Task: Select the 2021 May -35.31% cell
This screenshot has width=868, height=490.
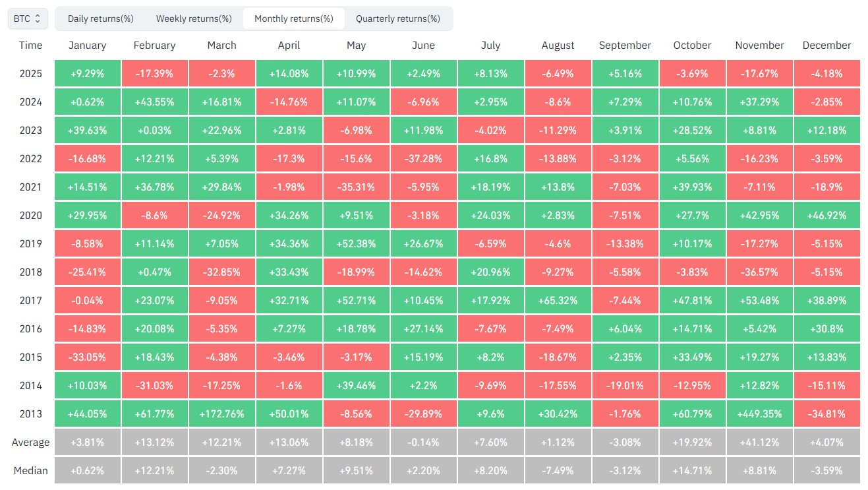Action: pos(356,187)
